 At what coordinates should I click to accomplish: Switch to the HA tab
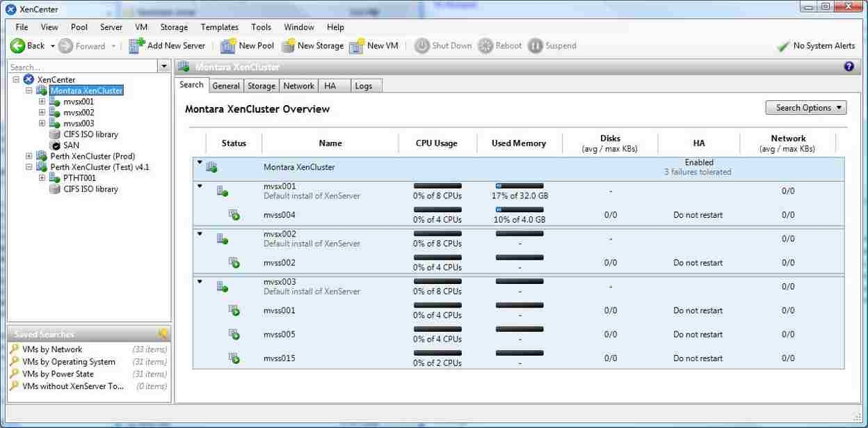330,86
